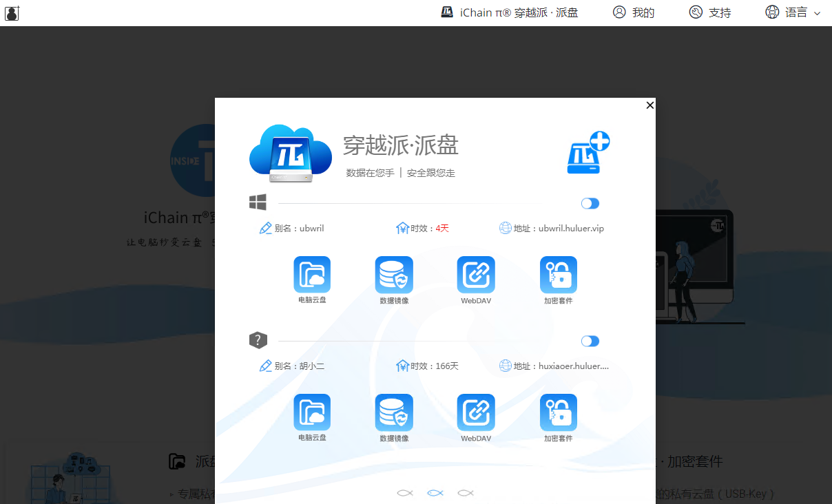This screenshot has height=504, width=832.
Task: Click the dialog title 穿越派·派盘
Action: (x=401, y=146)
